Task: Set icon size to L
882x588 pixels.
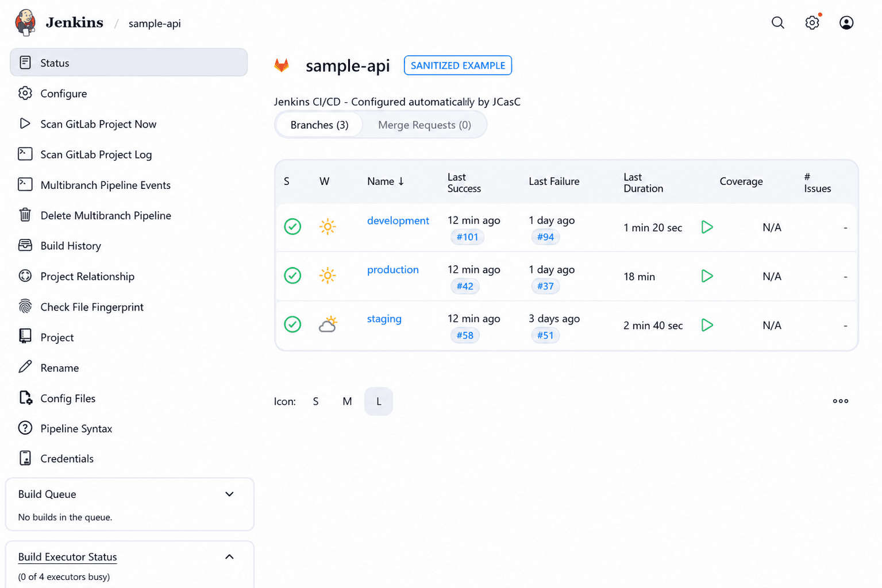Action: [x=379, y=401]
